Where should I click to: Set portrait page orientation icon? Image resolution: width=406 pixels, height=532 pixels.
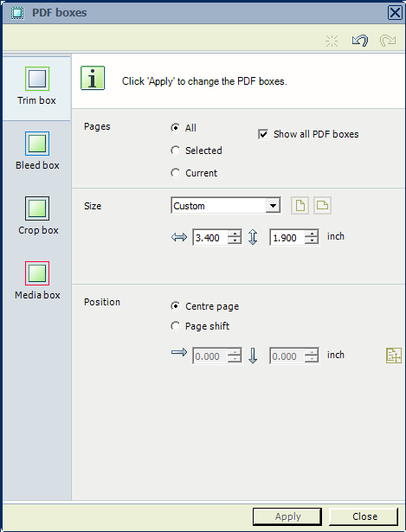300,205
